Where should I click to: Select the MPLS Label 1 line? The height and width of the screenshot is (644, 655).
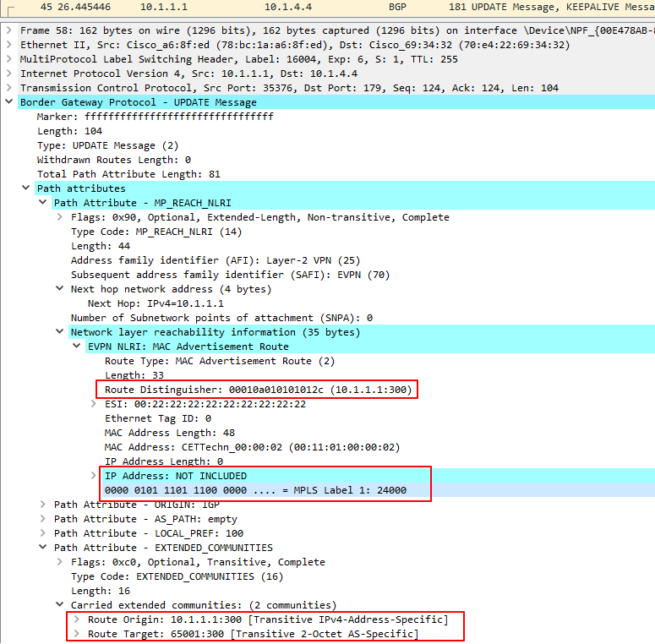tap(254, 490)
